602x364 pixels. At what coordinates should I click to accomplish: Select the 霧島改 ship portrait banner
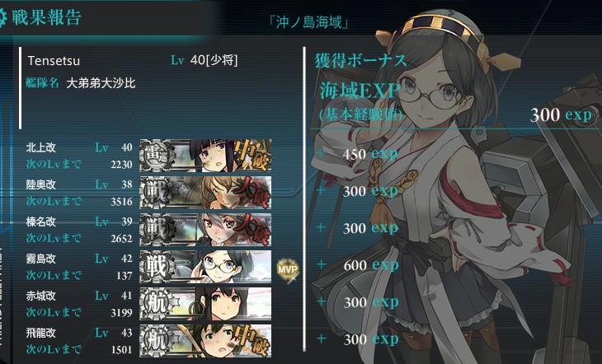pyautogui.click(x=205, y=267)
